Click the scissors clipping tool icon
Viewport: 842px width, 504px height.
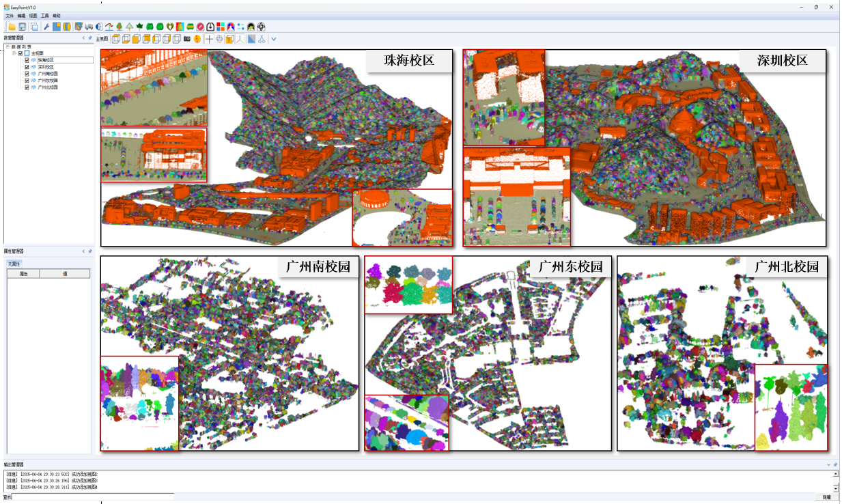pos(262,39)
